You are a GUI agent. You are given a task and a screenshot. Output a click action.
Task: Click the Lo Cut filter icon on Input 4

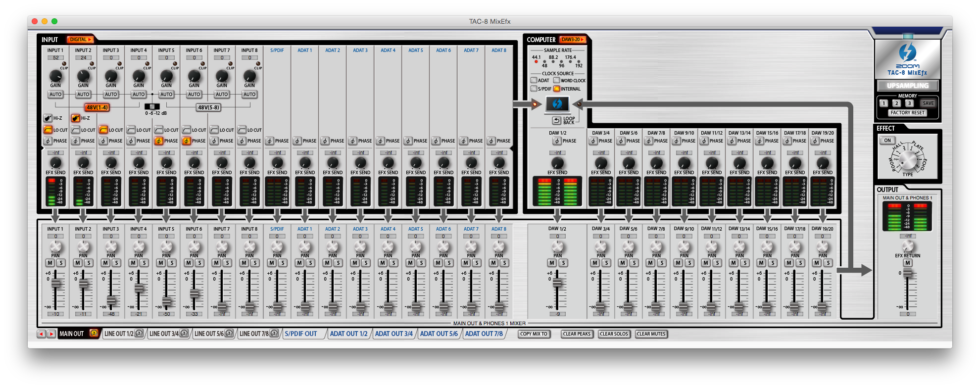[131, 130]
